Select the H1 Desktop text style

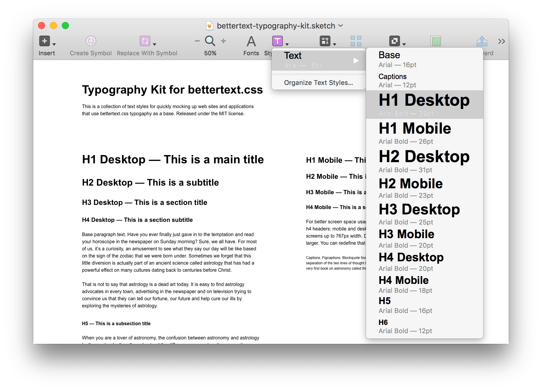424,104
